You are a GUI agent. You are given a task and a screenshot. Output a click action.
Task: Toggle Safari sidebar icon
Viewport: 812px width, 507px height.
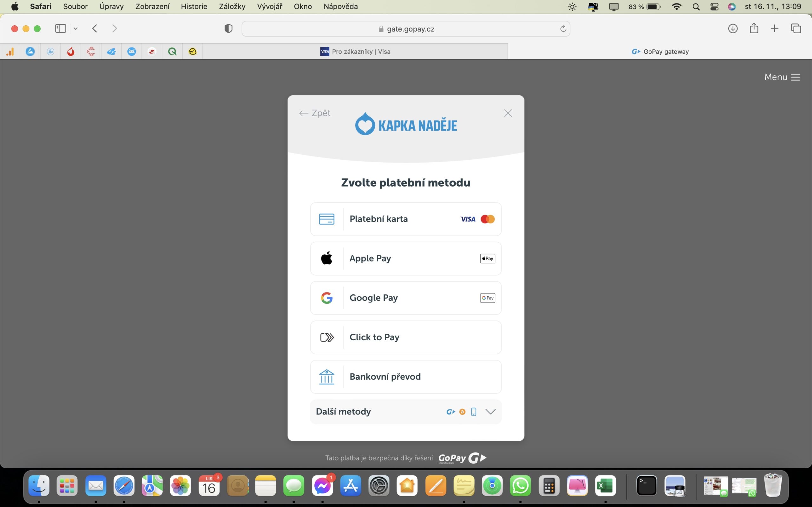(60, 29)
